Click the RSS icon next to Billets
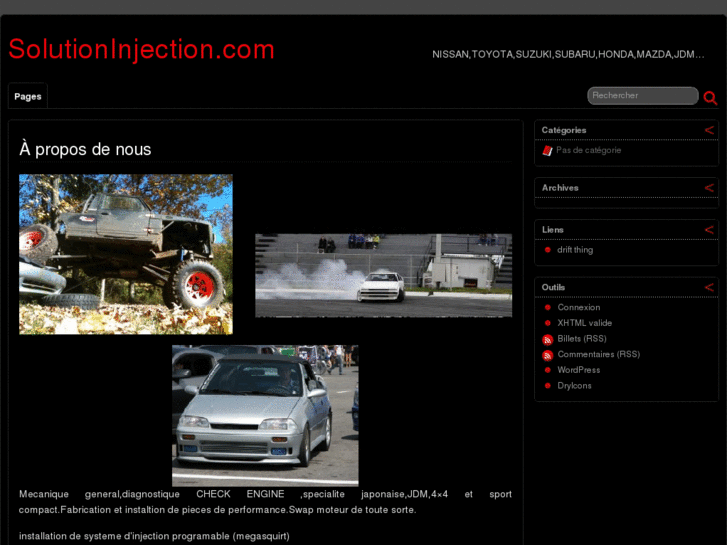The width and height of the screenshot is (727, 545). point(548,340)
